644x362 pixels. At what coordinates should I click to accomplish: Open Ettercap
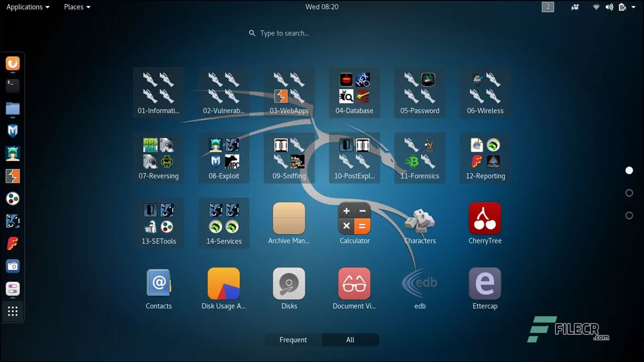click(485, 283)
